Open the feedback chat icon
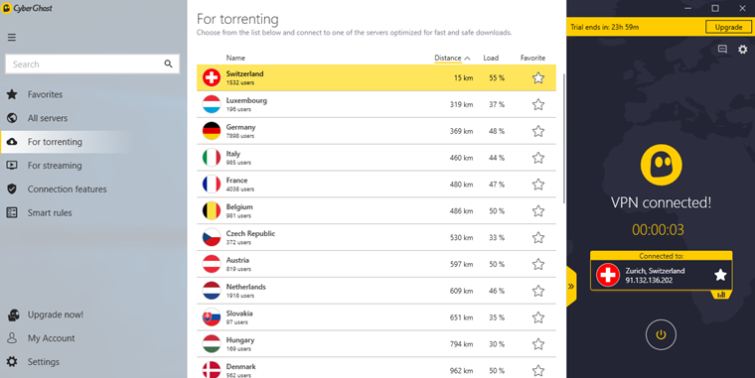 pyautogui.click(x=722, y=49)
